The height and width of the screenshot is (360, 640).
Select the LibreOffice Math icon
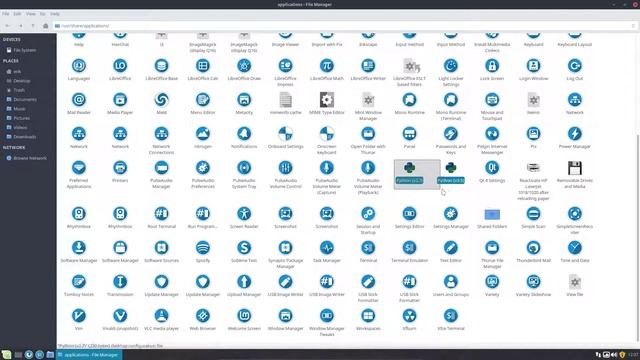tap(327, 66)
